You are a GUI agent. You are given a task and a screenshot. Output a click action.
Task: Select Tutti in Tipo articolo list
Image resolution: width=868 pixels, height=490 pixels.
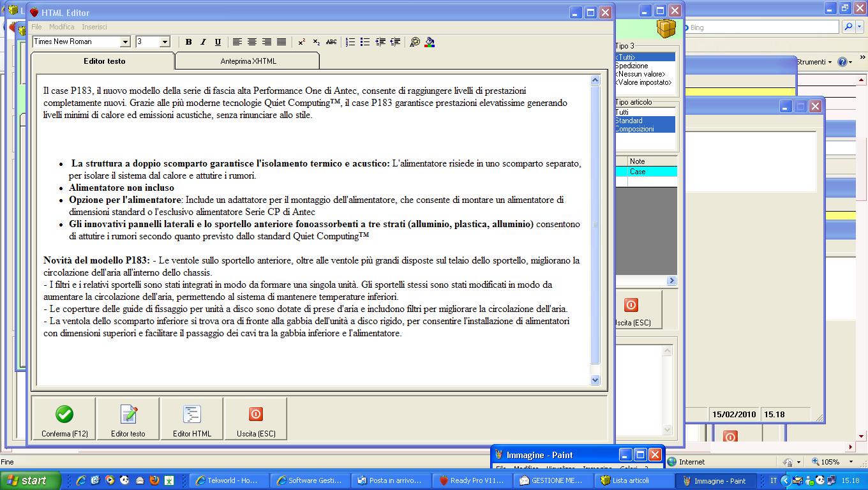pos(645,112)
